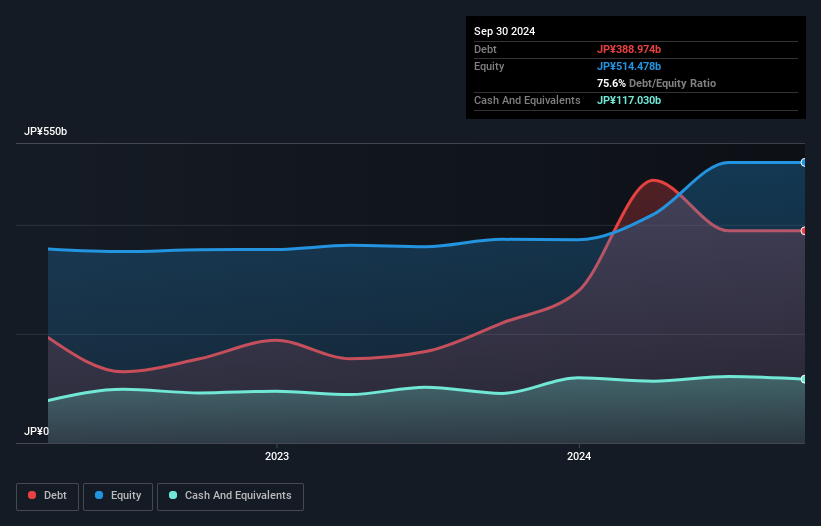Click the 2024 x-axis label
The width and height of the screenshot is (821, 526).
coord(579,456)
